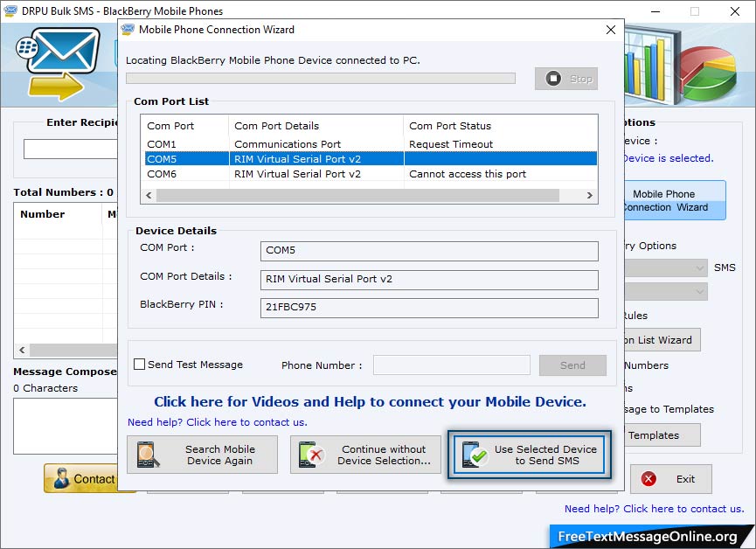Click the BlackBerry PIN field 21FBC975
This screenshot has height=549, width=756.
(x=429, y=308)
